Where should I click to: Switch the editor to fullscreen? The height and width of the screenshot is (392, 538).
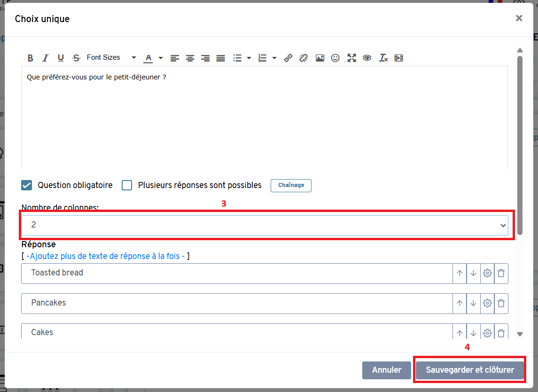tap(351, 58)
